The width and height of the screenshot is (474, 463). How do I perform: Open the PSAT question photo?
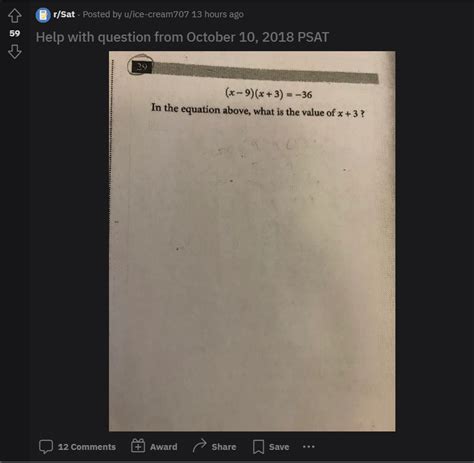click(x=252, y=241)
